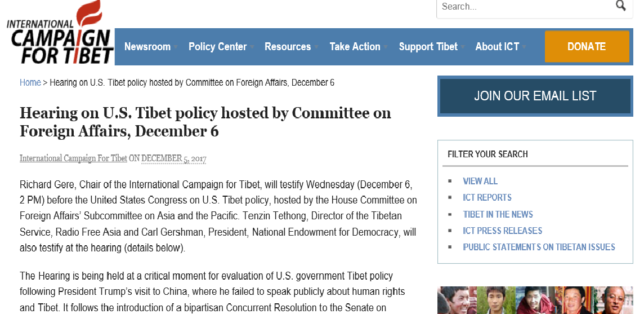
Task: Open the International Campaign for Tibet logo
Action: click(x=60, y=33)
